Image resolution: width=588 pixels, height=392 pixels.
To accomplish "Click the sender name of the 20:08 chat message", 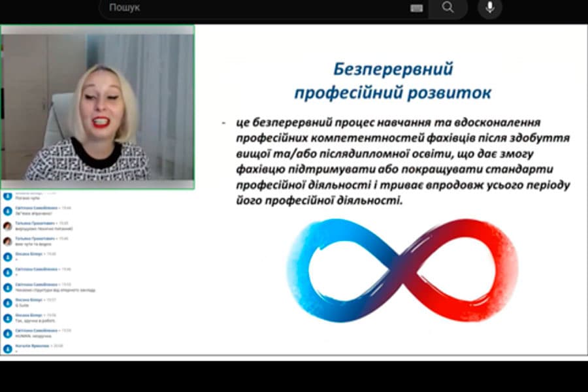I will click(x=32, y=346).
